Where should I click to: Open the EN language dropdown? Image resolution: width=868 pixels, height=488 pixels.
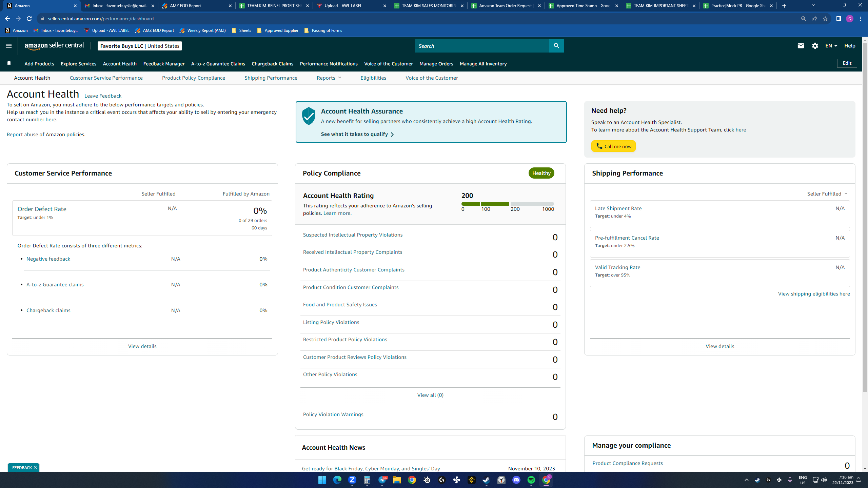click(x=831, y=46)
